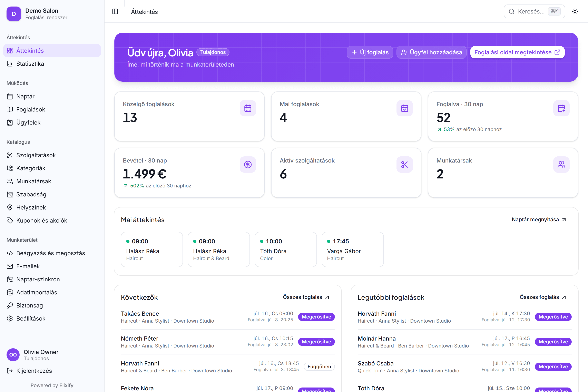This screenshot has height=392, width=588.
Task: Click the Aktív szolgáltatások scissors icon
Action: [404, 165]
